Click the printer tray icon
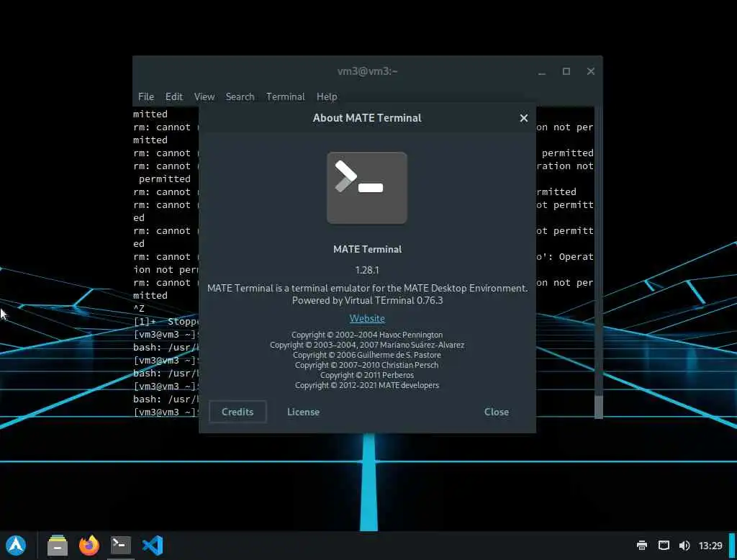 click(x=641, y=546)
